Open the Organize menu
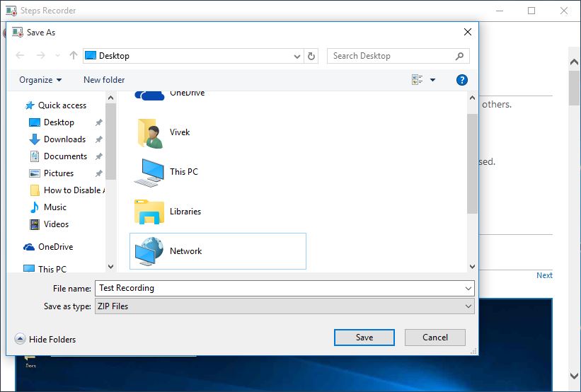Viewport: 581px width, 392px height. (40, 80)
